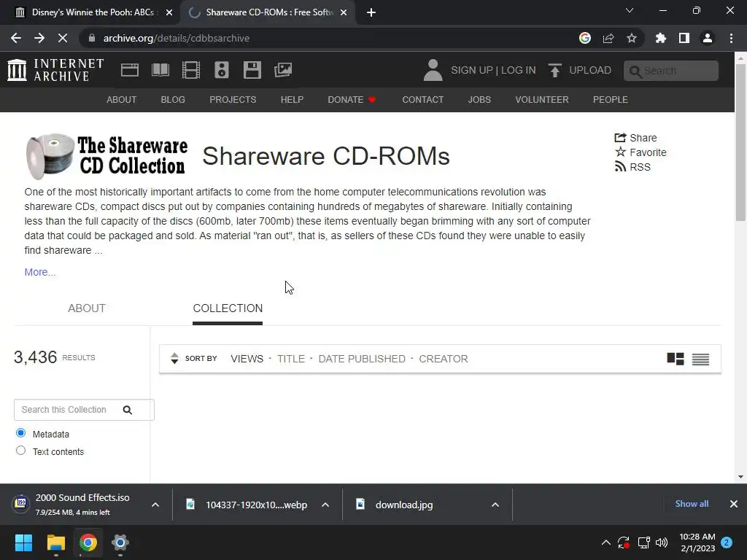Open the VOLUNTEER menu item
The height and width of the screenshot is (560, 747).
click(542, 99)
